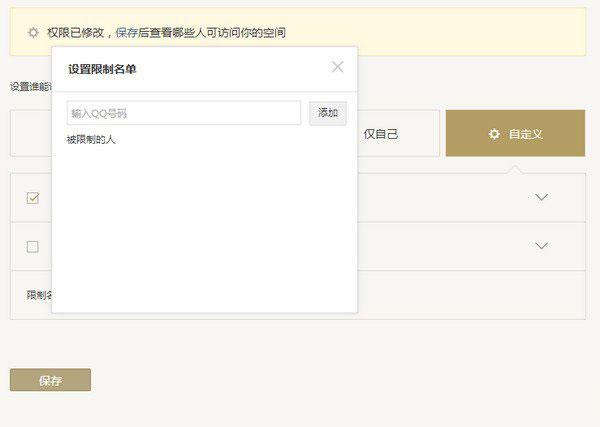Click the 权限已修改 notice text
600x427 pixels.
click(x=76, y=33)
